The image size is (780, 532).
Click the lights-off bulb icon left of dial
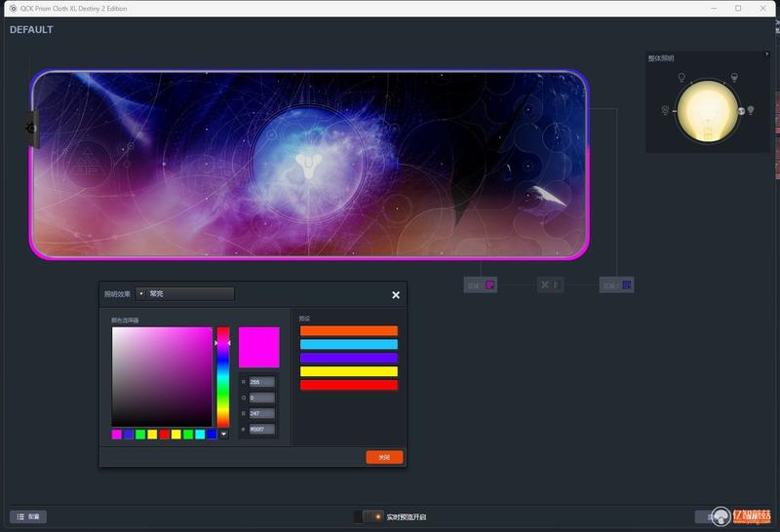(665, 110)
